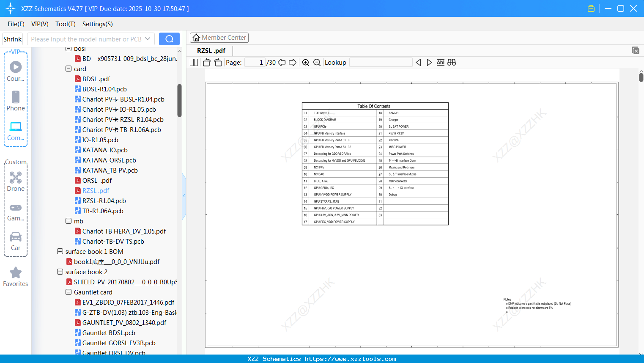
Task: Open the Member Center
Action: [x=219, y=38]
